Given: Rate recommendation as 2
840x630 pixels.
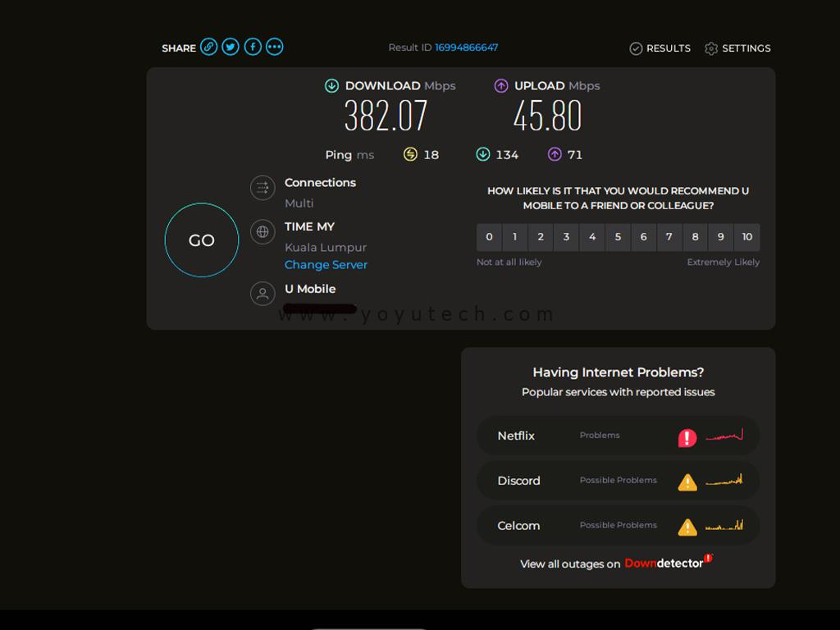Looking at the screenshot, I should pyautogui.click(x=541, y=237).
